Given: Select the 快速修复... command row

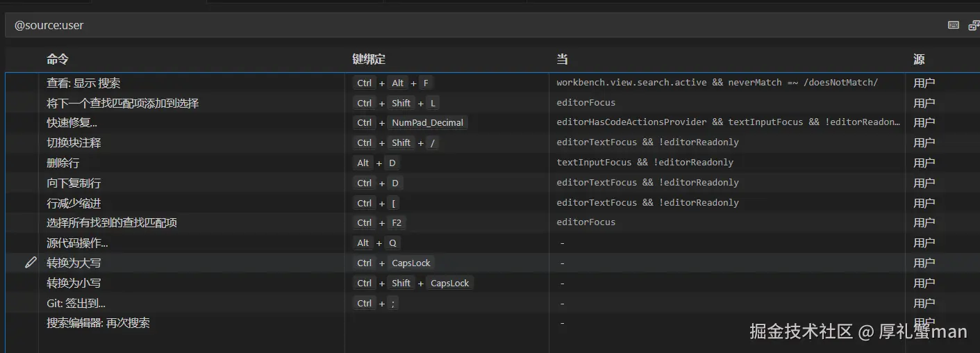Looking at the screenshot, I should pos(72,123).
